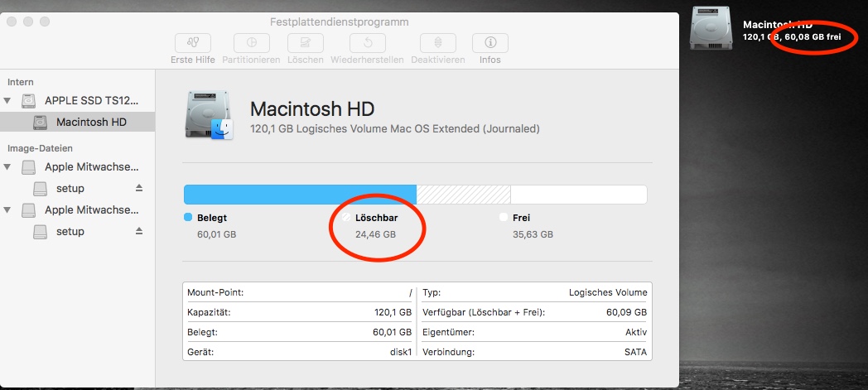
Task: Click the Mount-Point table row
Action: tap(300, 292)
